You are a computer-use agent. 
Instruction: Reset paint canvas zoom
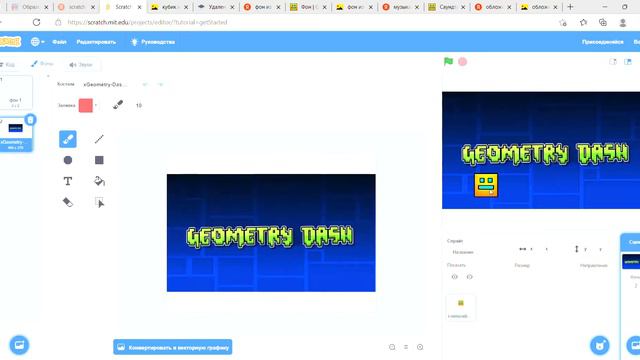[406, 347]
